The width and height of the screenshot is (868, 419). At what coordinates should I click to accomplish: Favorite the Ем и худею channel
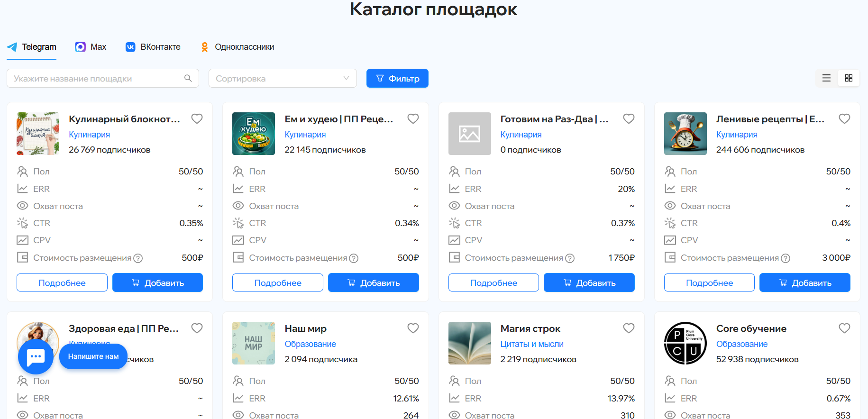pyautogui.click(x=413, y=119)
